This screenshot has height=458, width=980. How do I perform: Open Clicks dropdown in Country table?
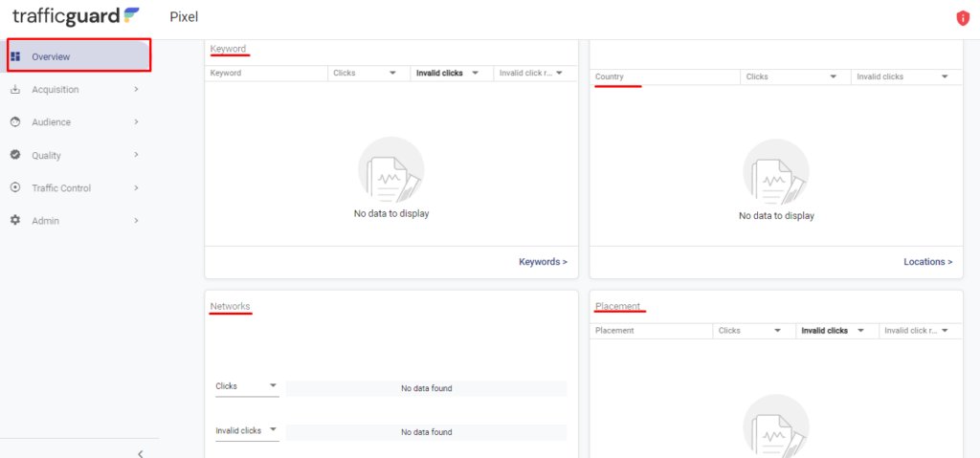834,76
